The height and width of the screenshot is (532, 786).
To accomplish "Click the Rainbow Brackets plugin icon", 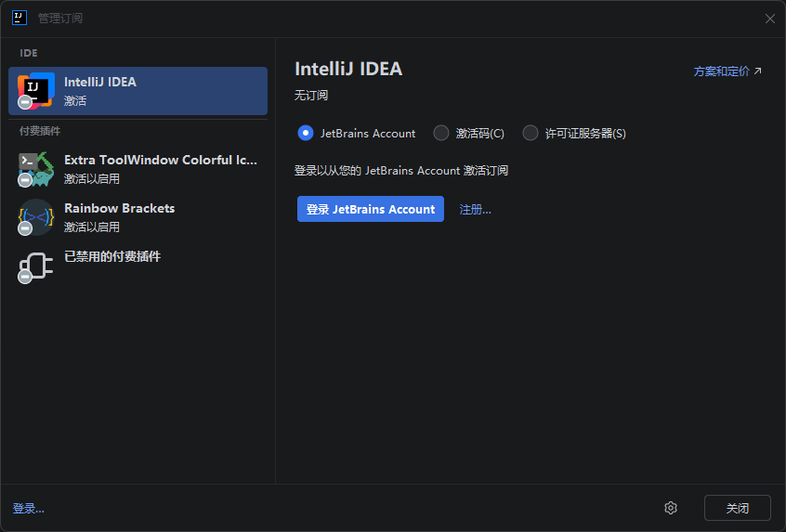I will [x=36, y=217].
